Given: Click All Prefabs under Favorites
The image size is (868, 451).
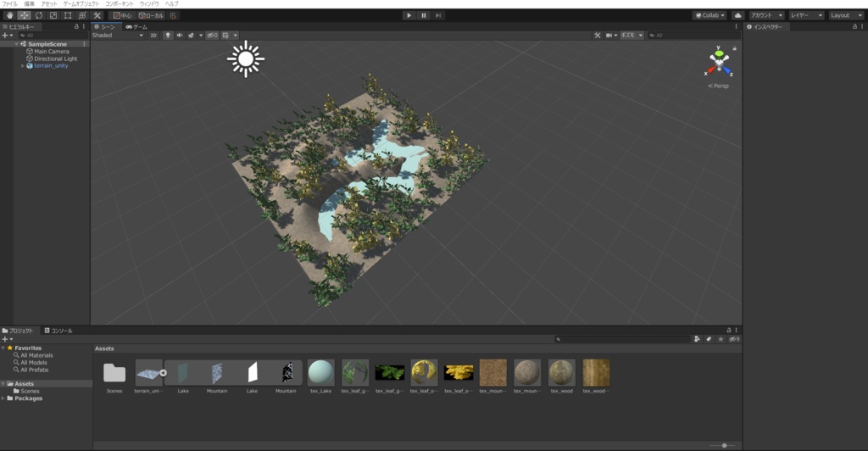Looking at the screenshot, I should click(x=34, y=370).
